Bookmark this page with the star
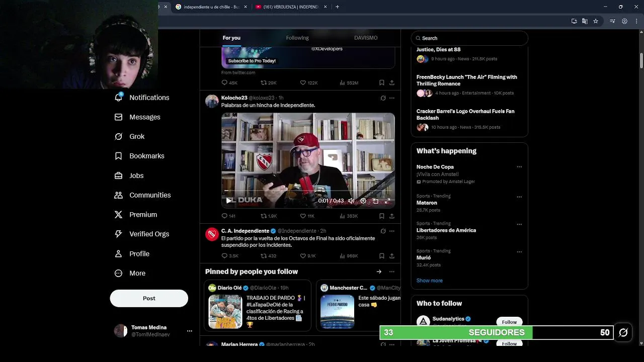 (596, 21)
